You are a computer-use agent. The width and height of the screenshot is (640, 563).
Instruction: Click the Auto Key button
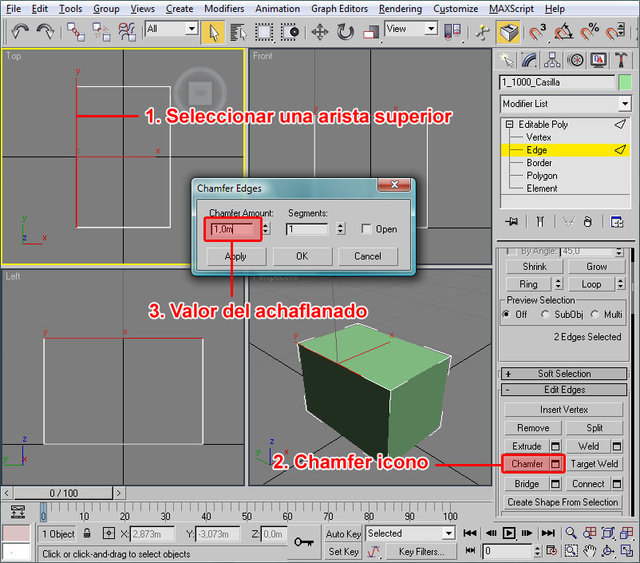[343, 534]
